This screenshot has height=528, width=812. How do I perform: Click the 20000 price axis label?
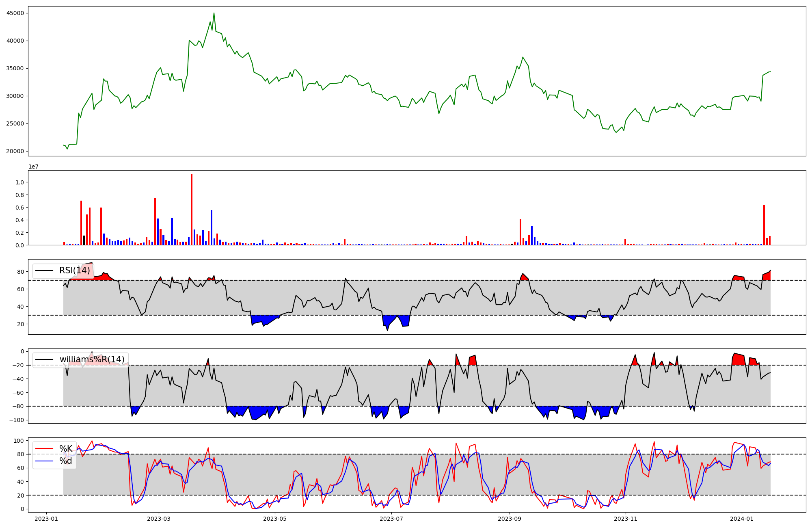click(x=15, y=151)
